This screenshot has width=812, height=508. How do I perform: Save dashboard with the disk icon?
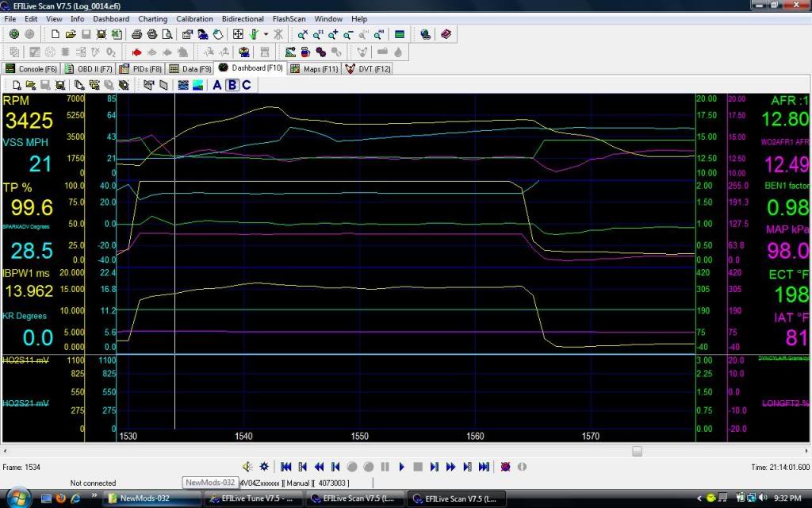point(60,85)
